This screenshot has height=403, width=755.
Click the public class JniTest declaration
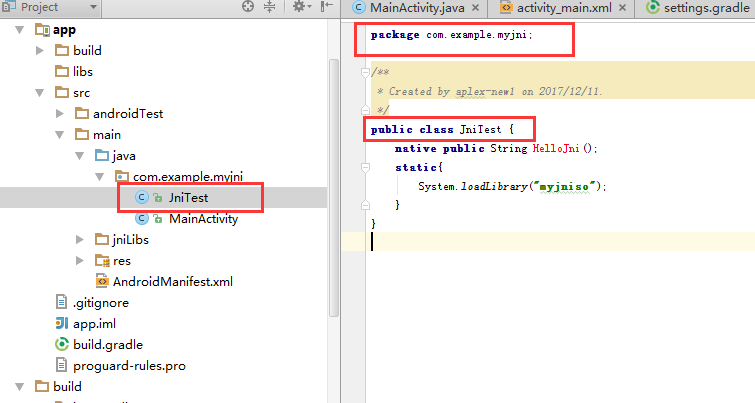pyautogui.click(x=443, y=130)
